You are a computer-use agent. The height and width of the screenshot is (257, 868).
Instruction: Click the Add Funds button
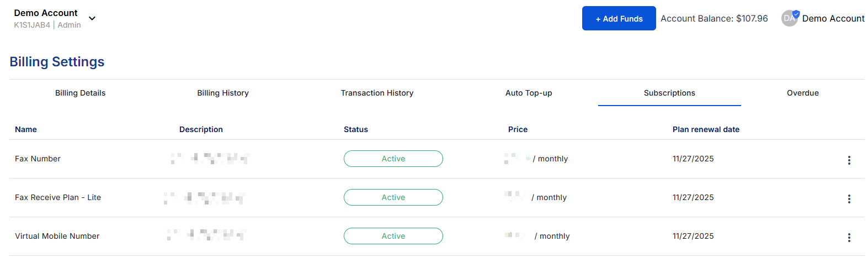tap(619, 18)
